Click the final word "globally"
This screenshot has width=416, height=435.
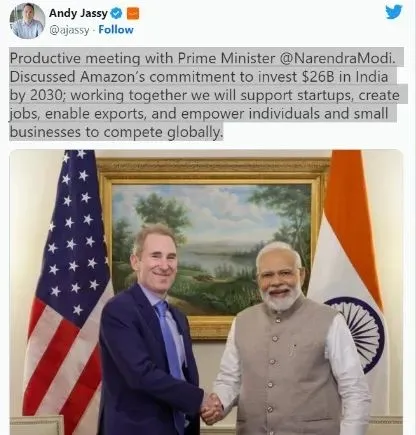[x=194, y=133]
